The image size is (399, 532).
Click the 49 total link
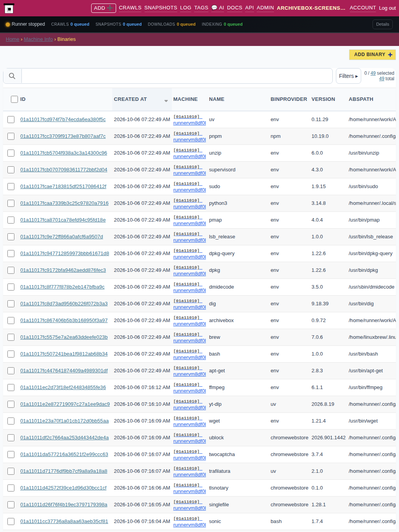point(382,79)
